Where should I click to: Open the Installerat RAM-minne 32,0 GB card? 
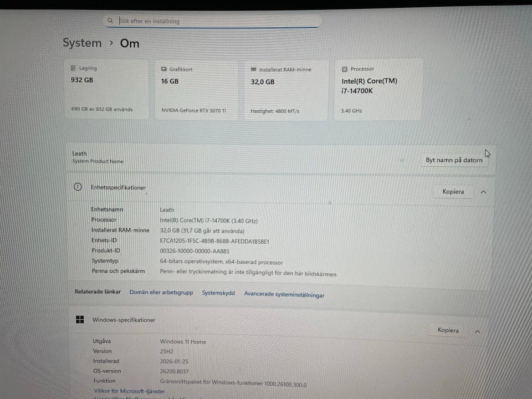[x=286, y=90]
